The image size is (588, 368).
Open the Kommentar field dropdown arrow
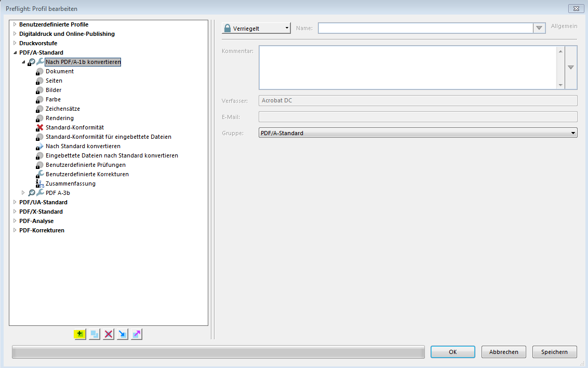[571, 68]
